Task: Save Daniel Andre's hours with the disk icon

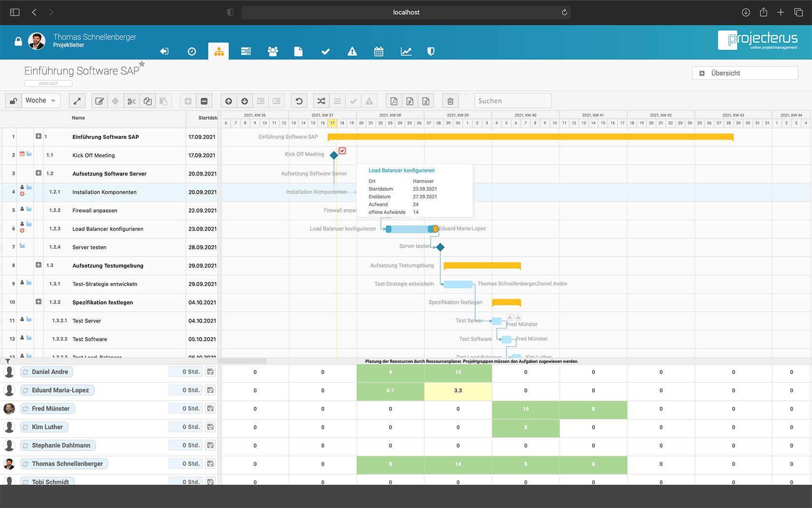Action: (x=210, y=372)
